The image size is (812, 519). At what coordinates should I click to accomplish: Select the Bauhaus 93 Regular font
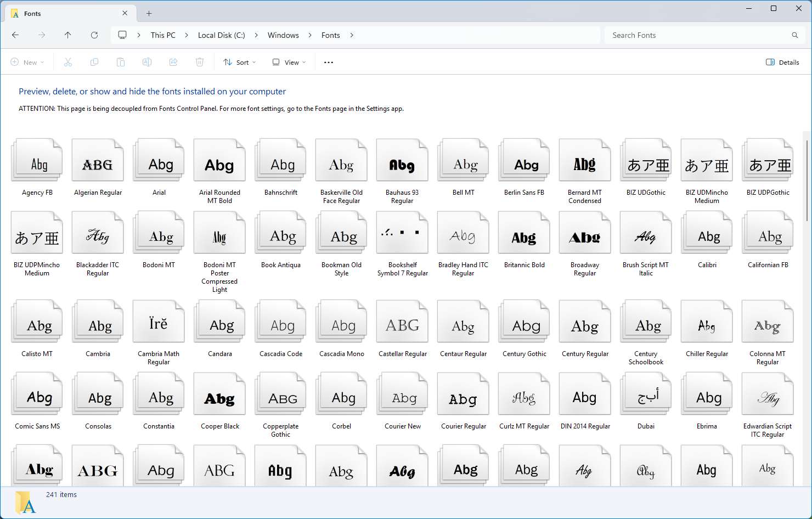[x=402, y=171]
